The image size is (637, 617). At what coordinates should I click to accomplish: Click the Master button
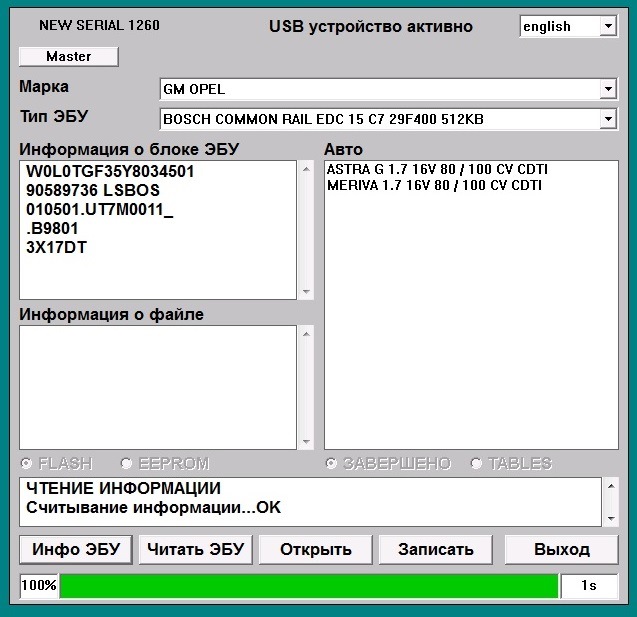point(69,56)
